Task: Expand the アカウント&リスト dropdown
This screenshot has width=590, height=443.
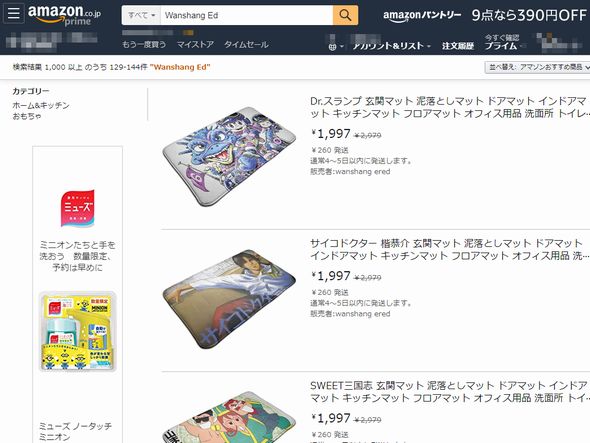Action: tap(391, 46)
